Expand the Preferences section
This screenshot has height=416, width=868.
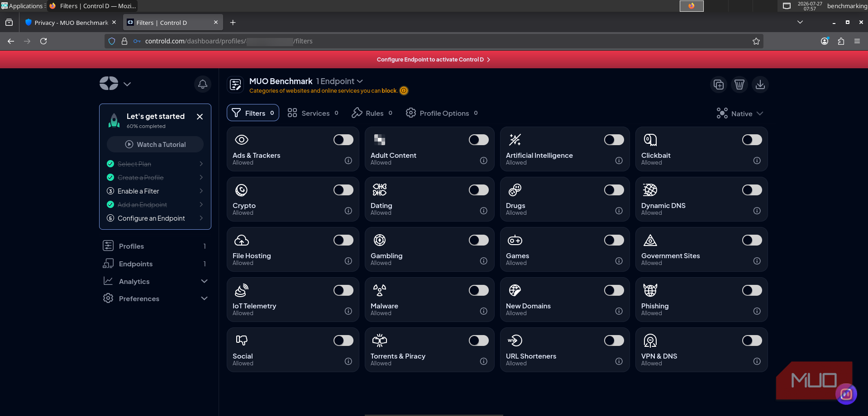(204, 298)
